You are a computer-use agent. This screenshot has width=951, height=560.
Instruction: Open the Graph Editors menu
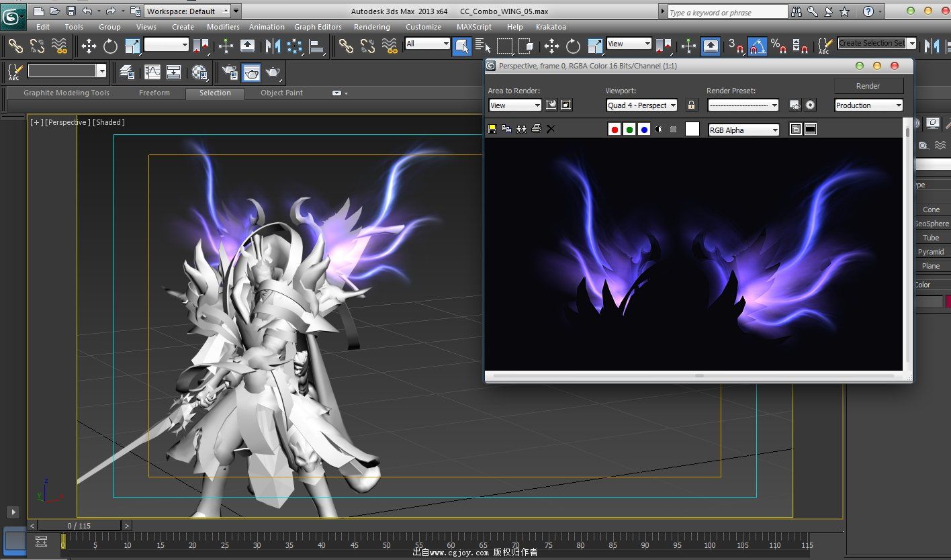tap(318, 27)
